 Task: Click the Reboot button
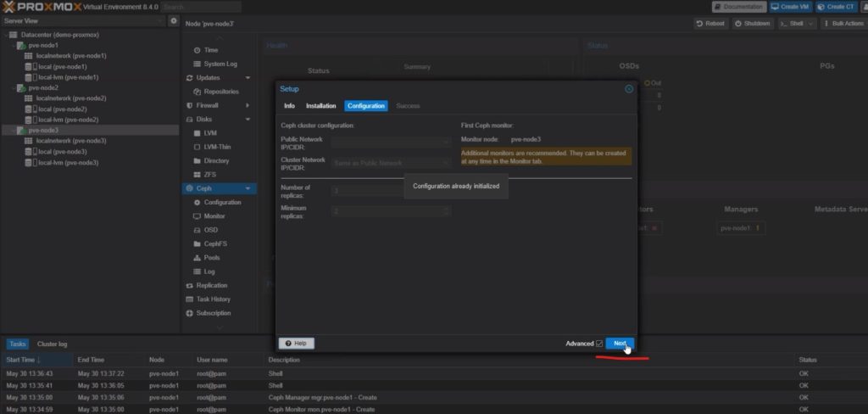tap(710, 24)
